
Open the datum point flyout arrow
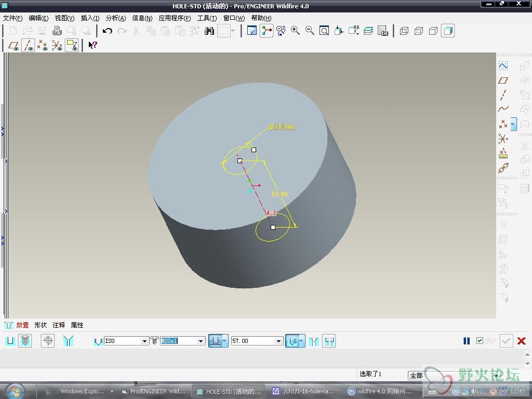[x=513, y=124]
